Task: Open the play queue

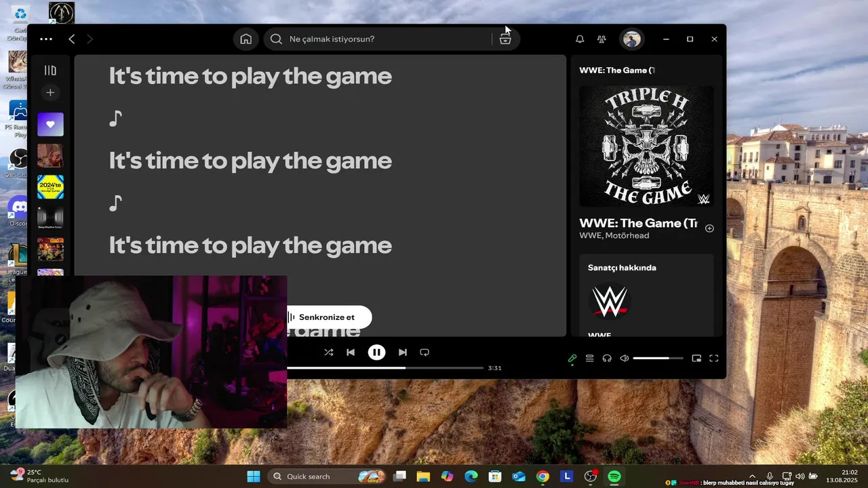Action: tap(590, 359)
